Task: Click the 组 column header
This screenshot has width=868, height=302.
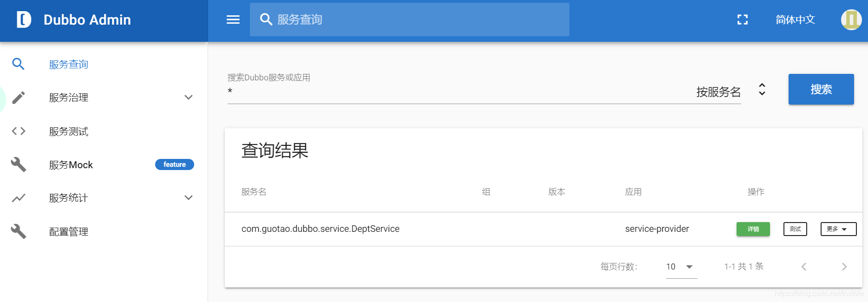Action: coord(486,192)
